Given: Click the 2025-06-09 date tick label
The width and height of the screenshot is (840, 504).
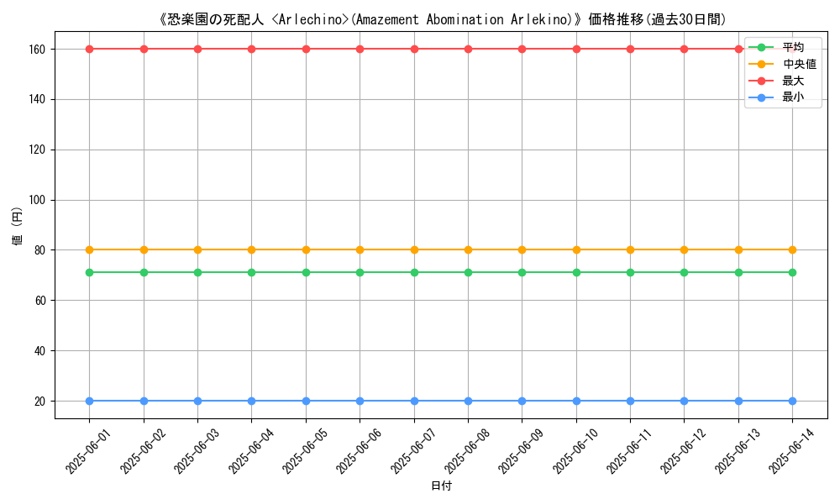Looking at the screenshot, I should pyautogui.click(x=522, y=452).
